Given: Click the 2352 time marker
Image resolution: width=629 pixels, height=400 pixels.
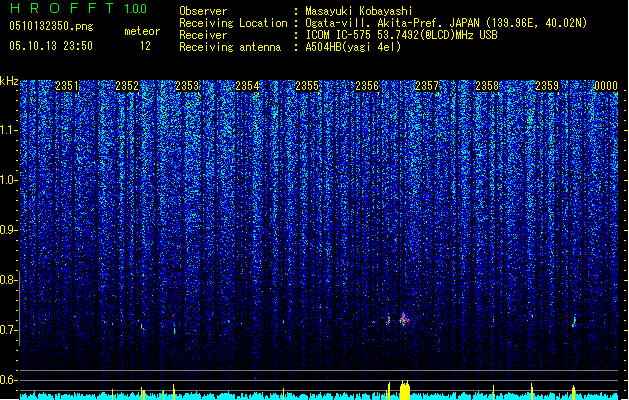Looking at the screenshot, I should (x=127, y=86).
